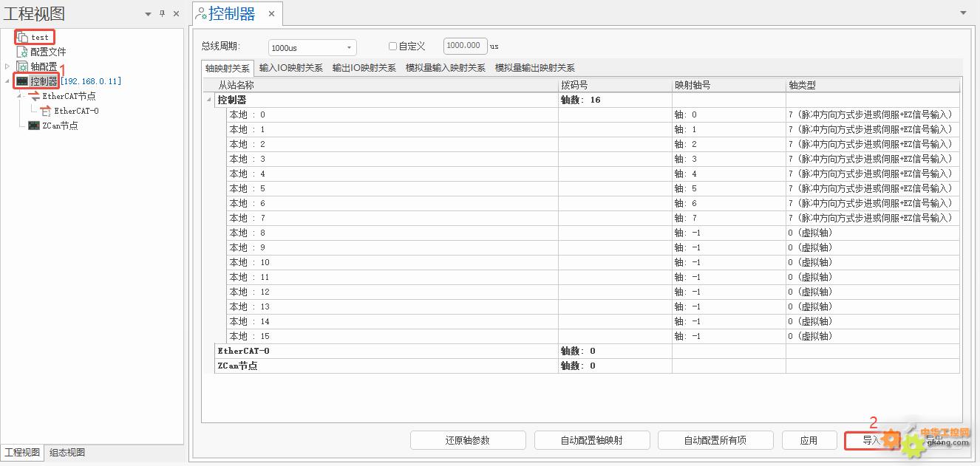Switch to 模拟量输入映射关系 tab
Viewport: 980px width, 466px height.
445,68
